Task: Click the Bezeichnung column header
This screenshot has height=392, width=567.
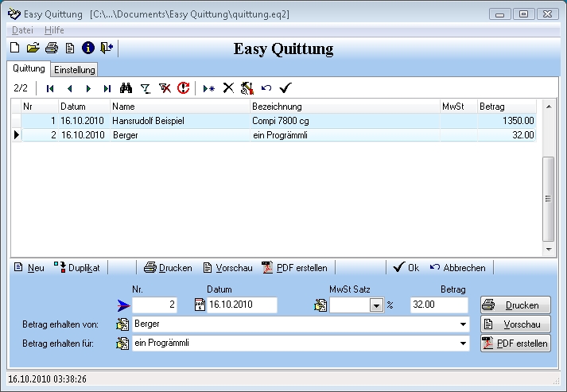Action: [x=344, y=107]
